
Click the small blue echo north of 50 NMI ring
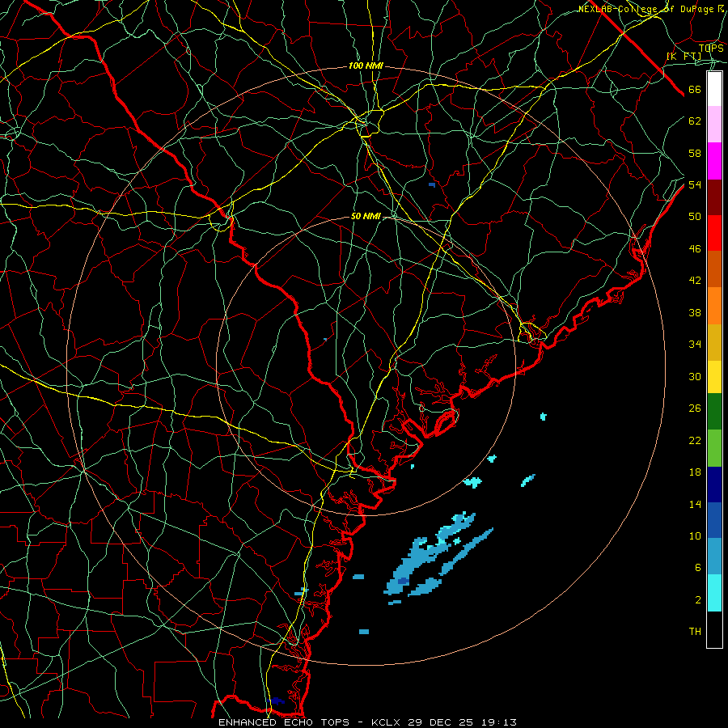432,184
